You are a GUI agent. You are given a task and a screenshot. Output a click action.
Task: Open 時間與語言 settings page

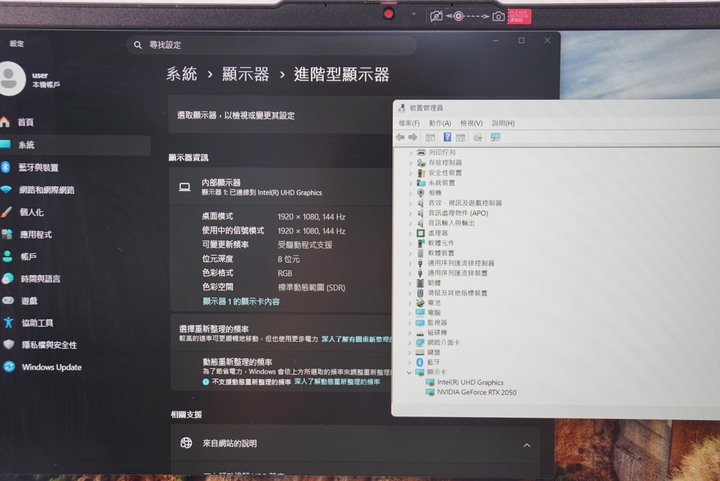[40, 279]
